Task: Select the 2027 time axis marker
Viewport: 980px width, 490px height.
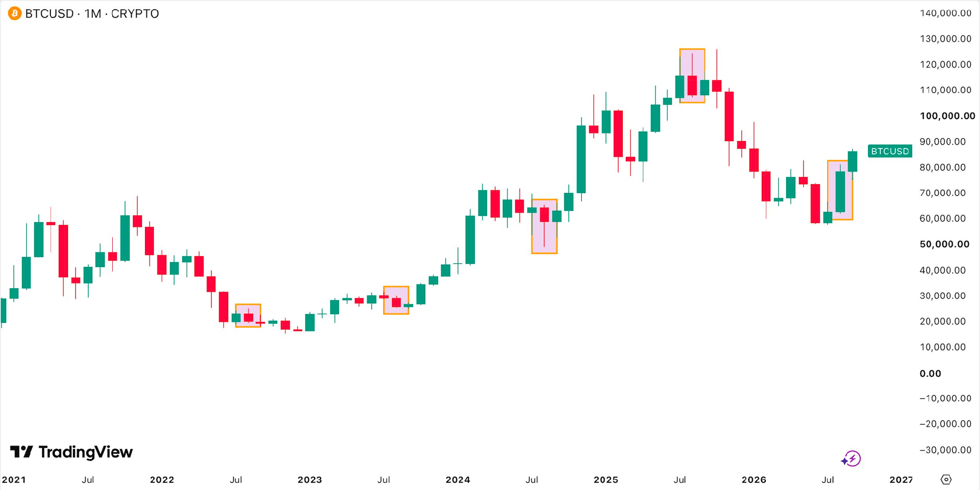Action: tap(901, 480)
